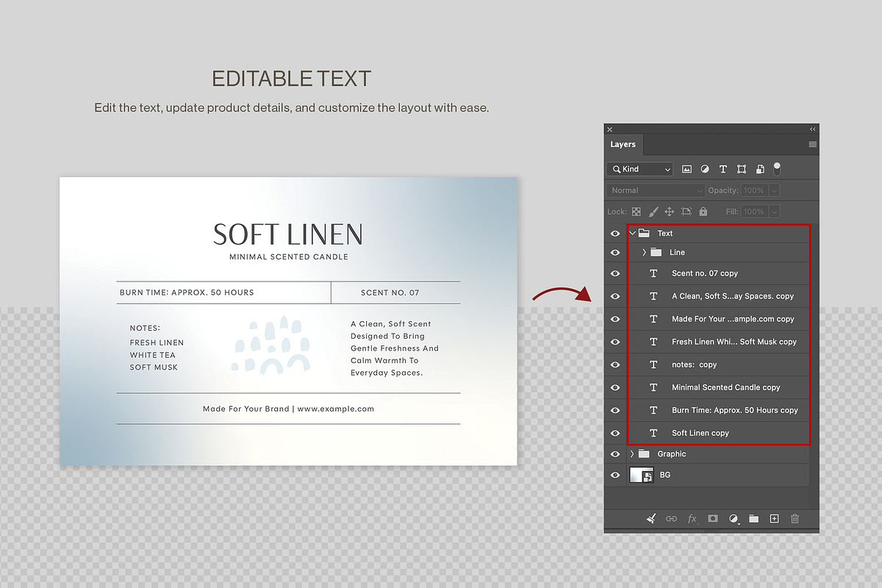
Task: Filter layers by adjustment layers icon
Action: (705, 169)
